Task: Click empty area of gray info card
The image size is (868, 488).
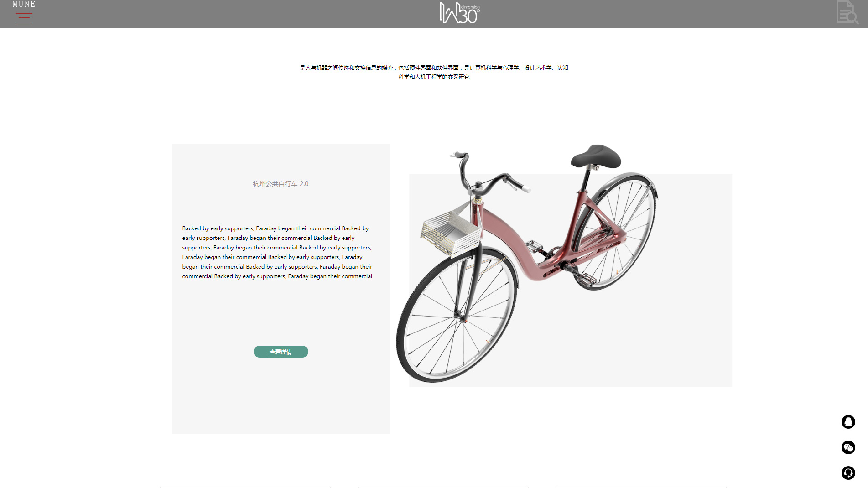Action: click(281, 397)
